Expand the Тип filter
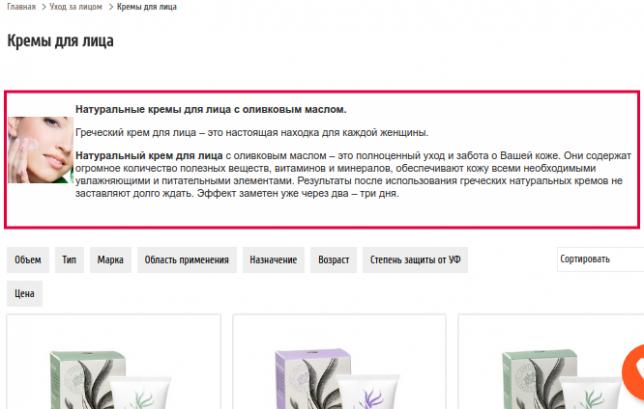Image resolution: width=644 pixels, height=409 pixels. [69, 260]
